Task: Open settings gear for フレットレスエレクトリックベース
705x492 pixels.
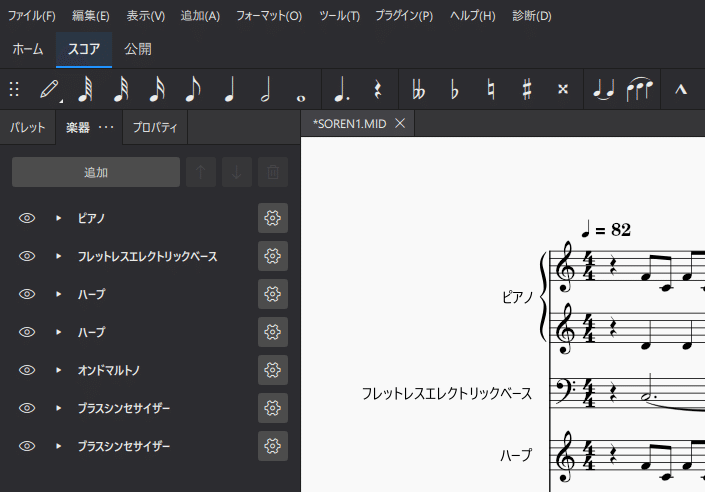Action: point(273,256)
